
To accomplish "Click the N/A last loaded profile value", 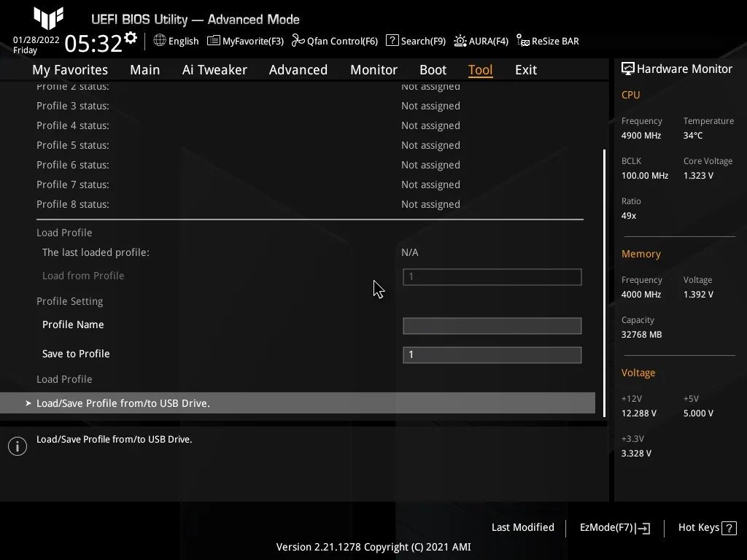I will (410, 252).
